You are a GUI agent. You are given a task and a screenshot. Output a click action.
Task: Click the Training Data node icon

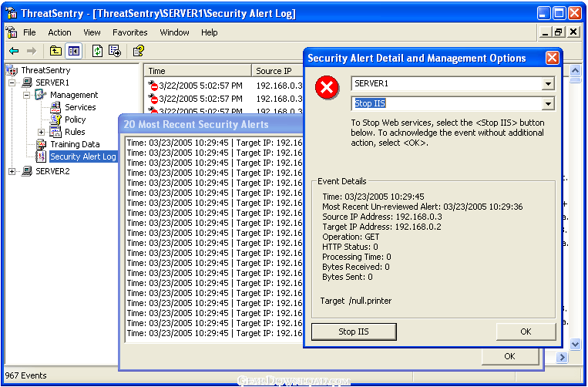pos(41,144)
